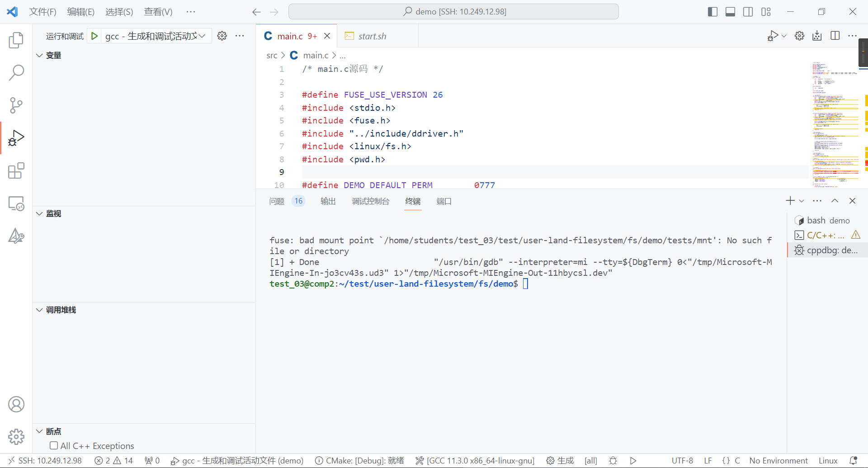Open the Remote Explorer view
868x468 pixels.
pos(16,203)
